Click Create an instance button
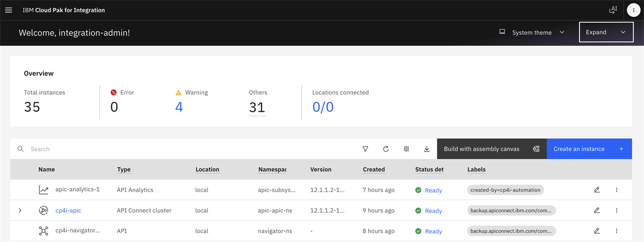This screenshot has width=644, height=242. 589,149
